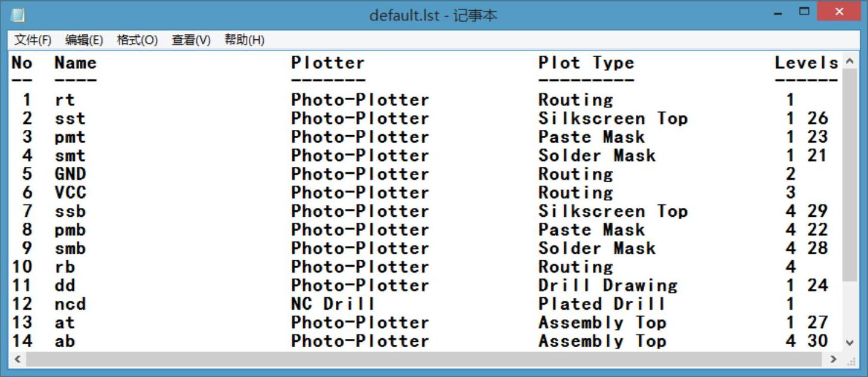
Task: Place cursor on the GND line
Action: (70, 174)
